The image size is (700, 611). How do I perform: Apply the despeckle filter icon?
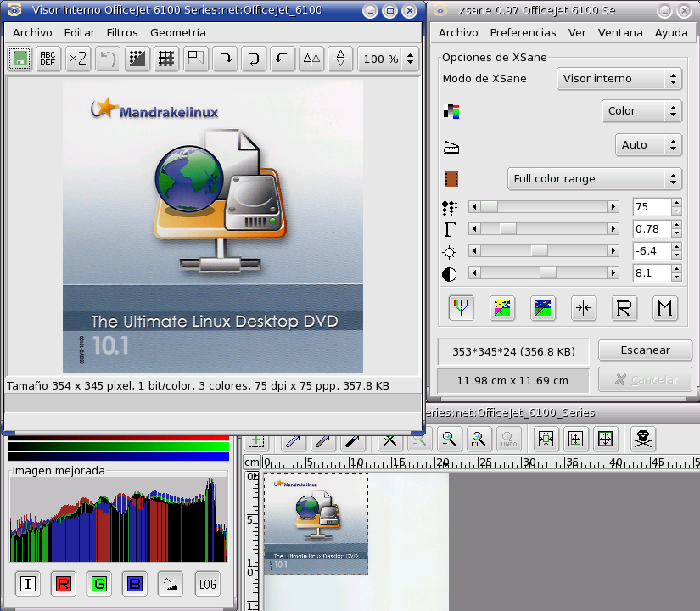click(x=137, y=59)
